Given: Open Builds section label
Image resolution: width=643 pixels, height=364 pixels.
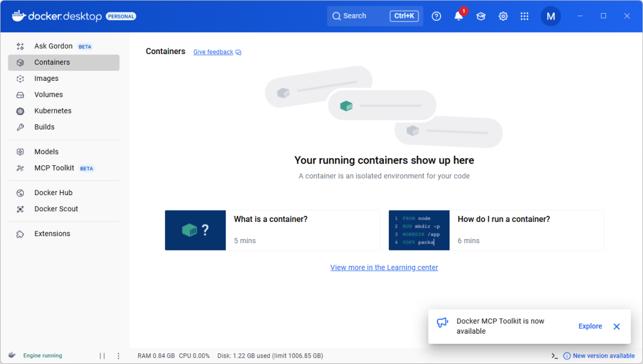Looking at the screenshot, I should (44, 127).
